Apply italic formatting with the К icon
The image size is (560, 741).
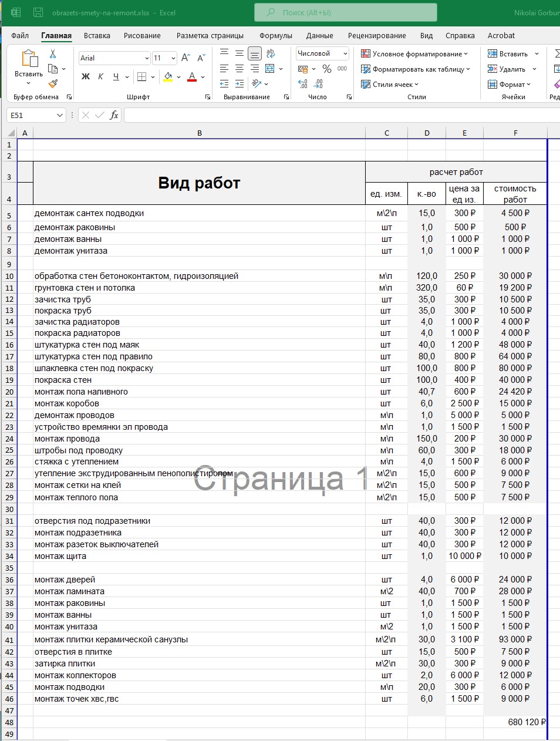point(100,76)
